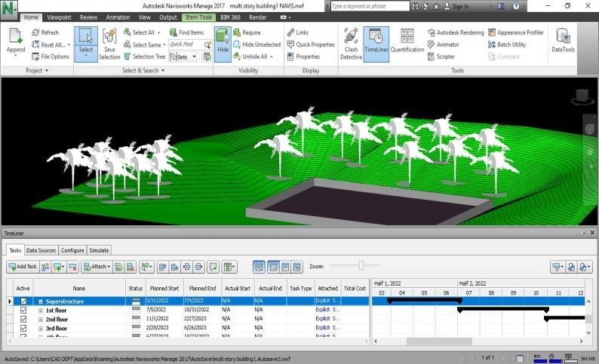Screen dimensions: 599x364
Task: Launch Batch Utility
Action: (x=507, y=44)
